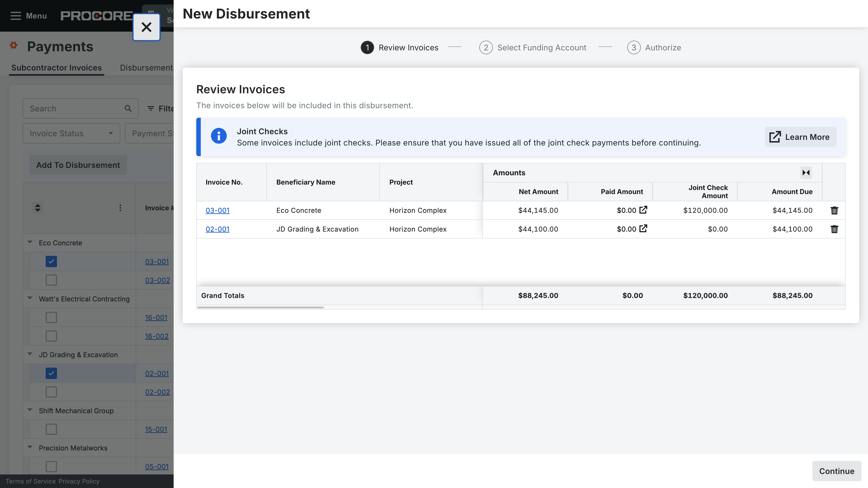Screen dimensions: 868x488
Task: Open the hamburger Menu icon
Action: click(x=16, y=16)
